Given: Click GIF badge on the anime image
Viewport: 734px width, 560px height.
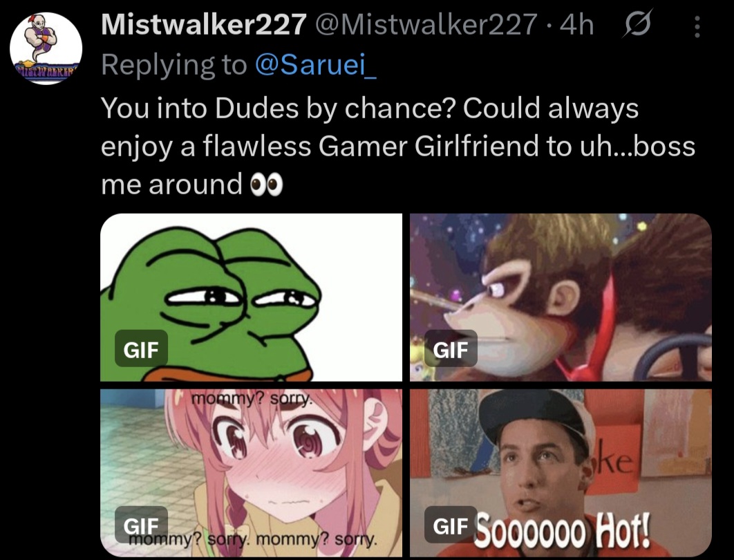Looking at the screenshot, I should [x=142, y=525].
